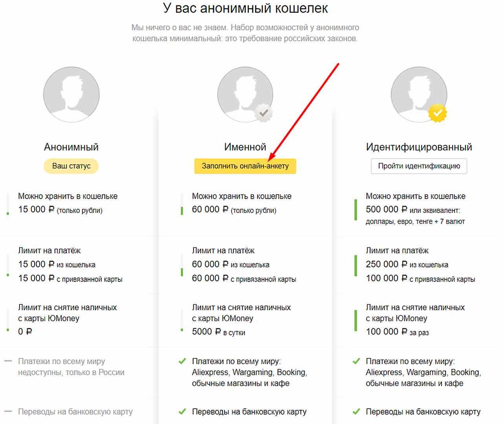The image size is (504, 424).
Task: Click the 500 000 ₽ storage limit bar
Action: pyautogui.click(x=356, y=210)
